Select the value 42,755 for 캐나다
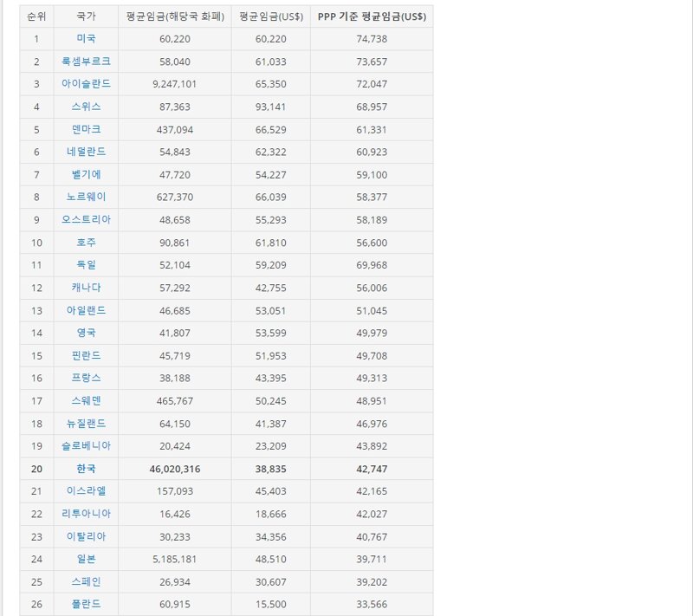The height and width of the screenshot is (616, 693). tap(271, 289)
